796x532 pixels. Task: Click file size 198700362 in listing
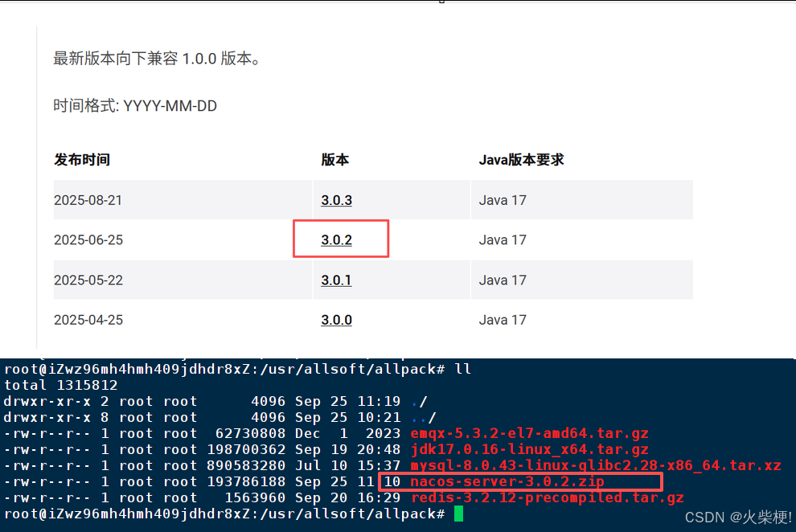[246, 449]
